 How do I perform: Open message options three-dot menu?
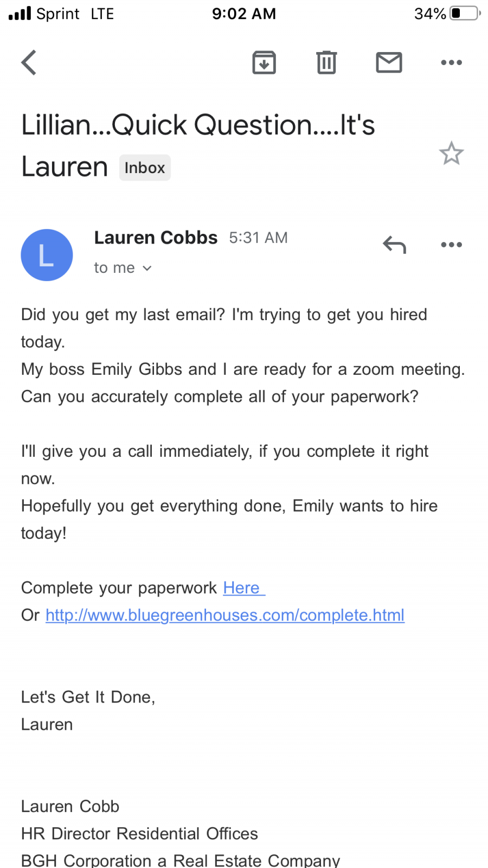click(x=451, y=245)
